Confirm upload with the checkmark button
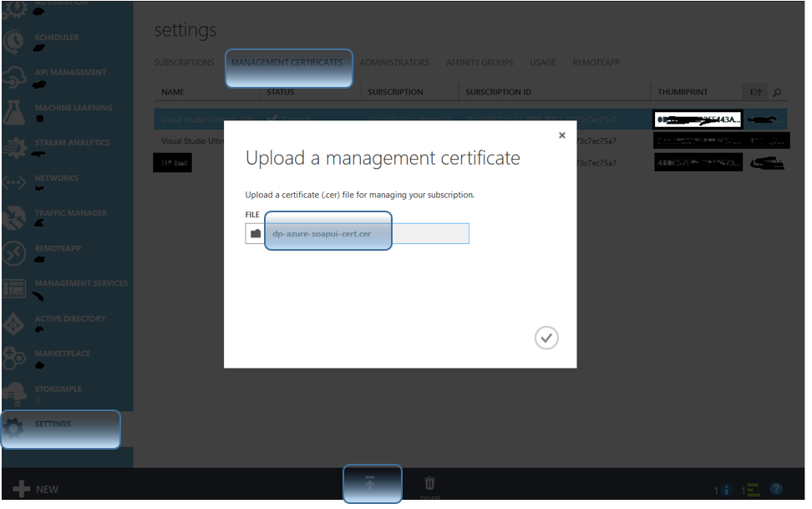Image resolution: width=812 pixels, height=509 pixels. pos(547,338)
